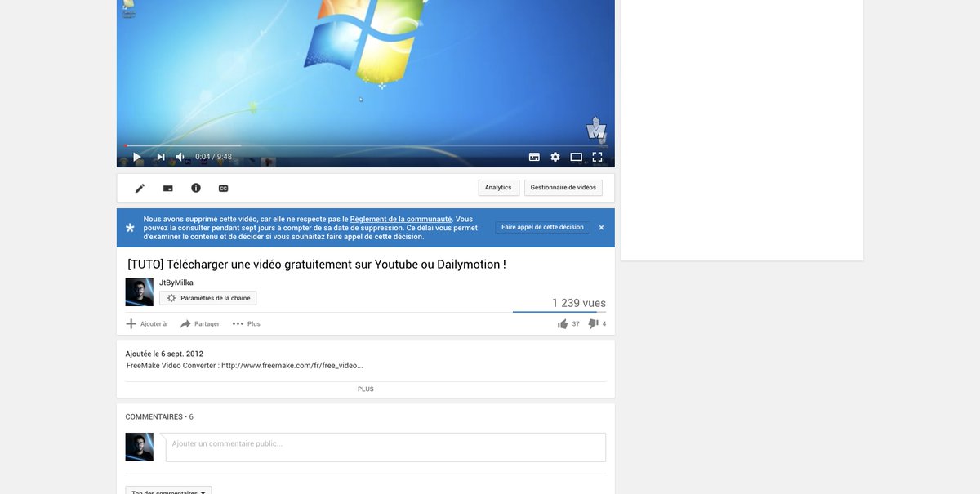Open Gestionnaire de vidéos

pos(563,188)
